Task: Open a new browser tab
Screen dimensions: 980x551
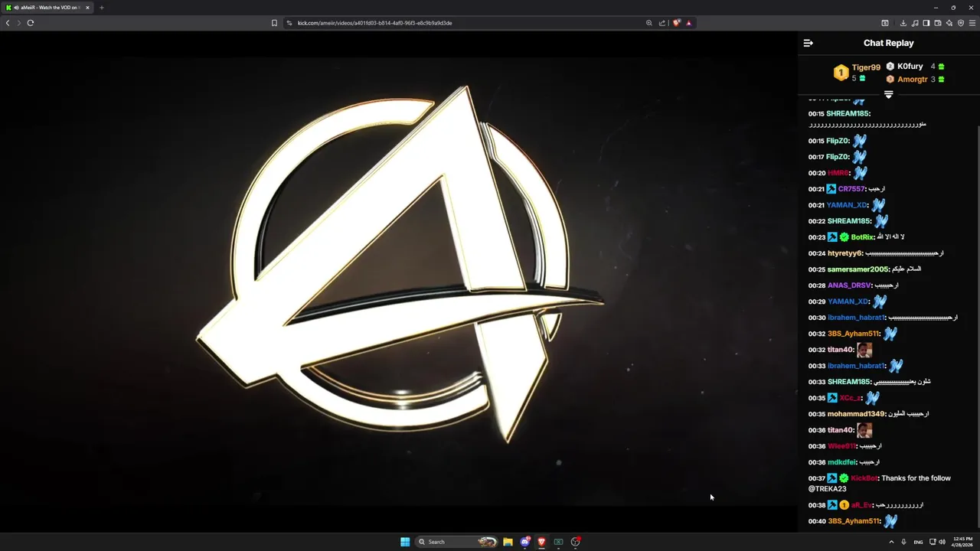Action: (x=102, y=8)
